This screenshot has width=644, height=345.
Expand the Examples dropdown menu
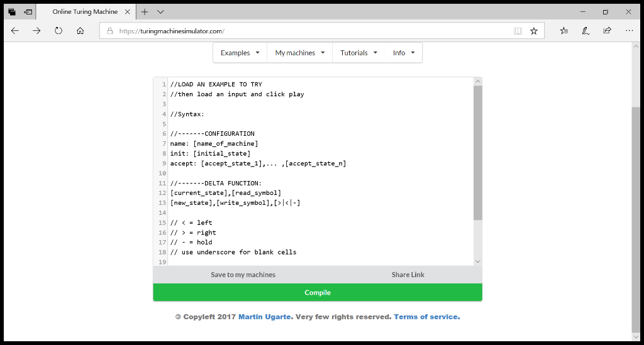240,53
